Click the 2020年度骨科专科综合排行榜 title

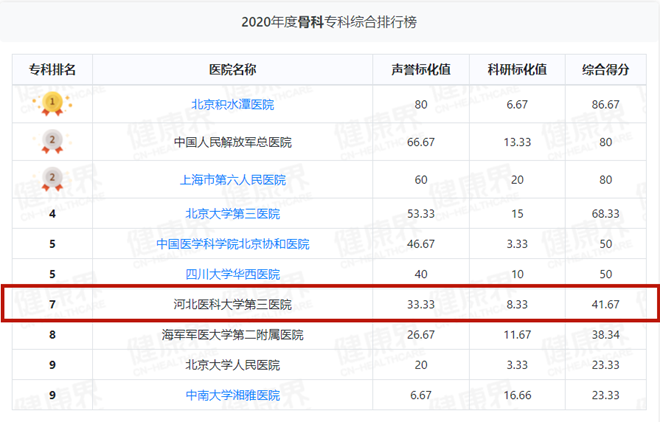click(329, 22)
